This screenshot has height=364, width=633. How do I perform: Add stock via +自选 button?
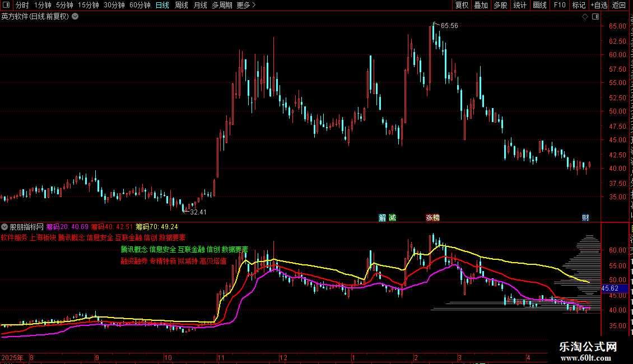(x=599, y=5)
